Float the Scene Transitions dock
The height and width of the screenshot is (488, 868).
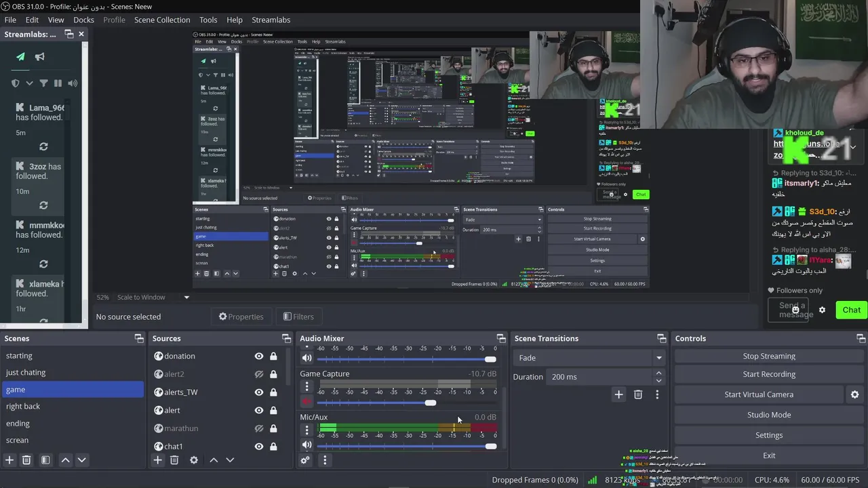tap(662, 338)
